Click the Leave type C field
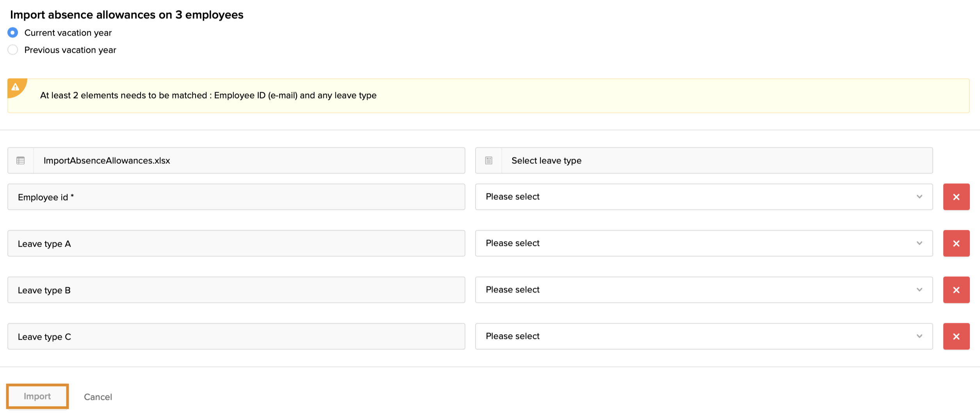980x419 pixels. click(x=236, y=337)
